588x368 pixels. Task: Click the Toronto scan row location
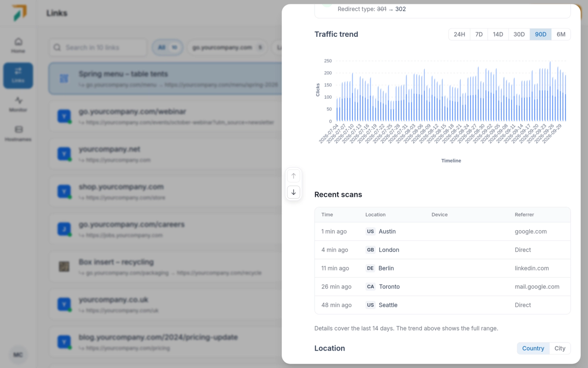pyautogui.click(x=383, y=287)
